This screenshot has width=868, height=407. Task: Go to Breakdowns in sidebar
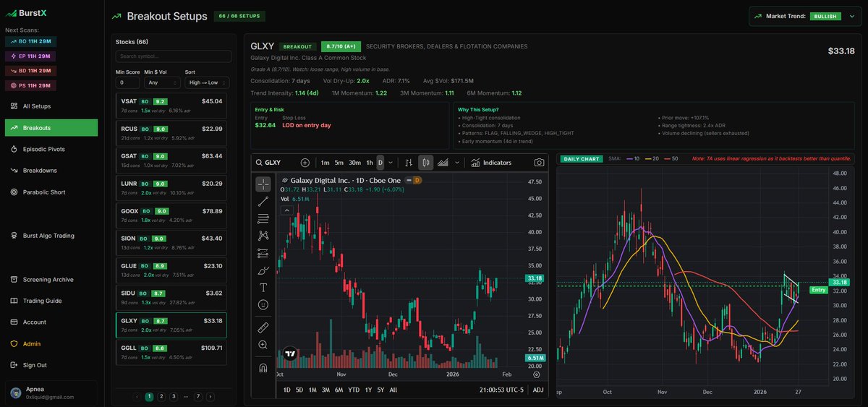coord(51,171)
